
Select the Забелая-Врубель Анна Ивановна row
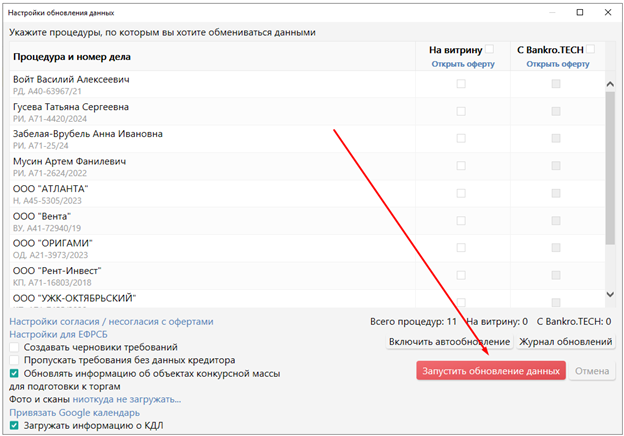307,139
